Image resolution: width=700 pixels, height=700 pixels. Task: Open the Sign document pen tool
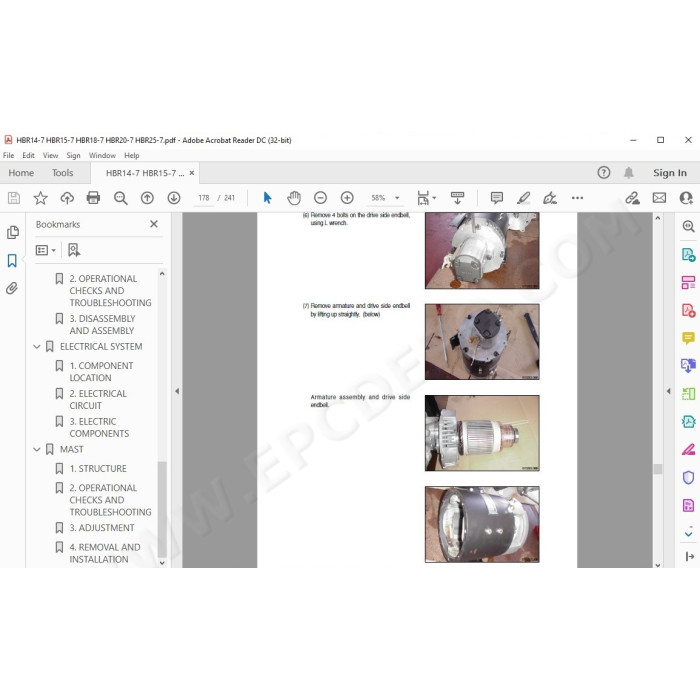pos(550,198)
